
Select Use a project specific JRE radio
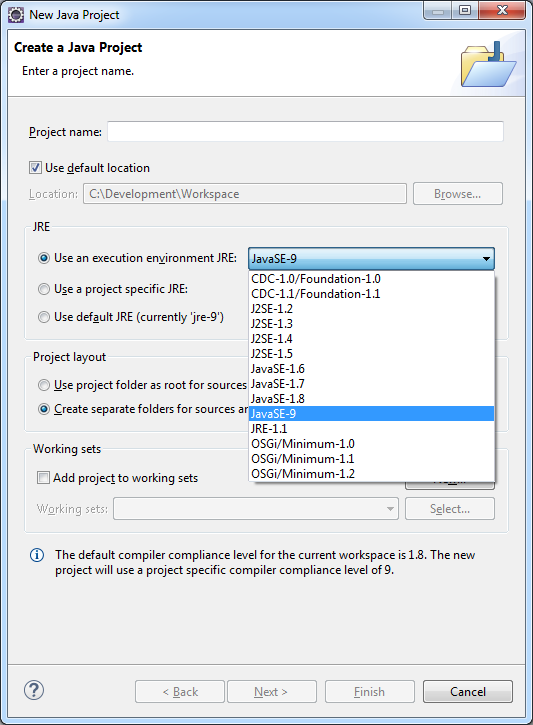(x=44, y=289)
